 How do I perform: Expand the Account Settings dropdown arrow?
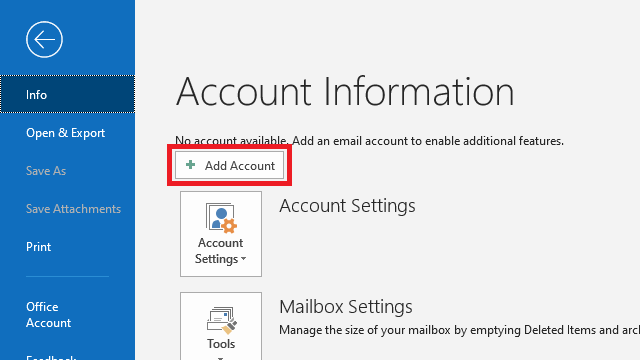click(244, 259)
